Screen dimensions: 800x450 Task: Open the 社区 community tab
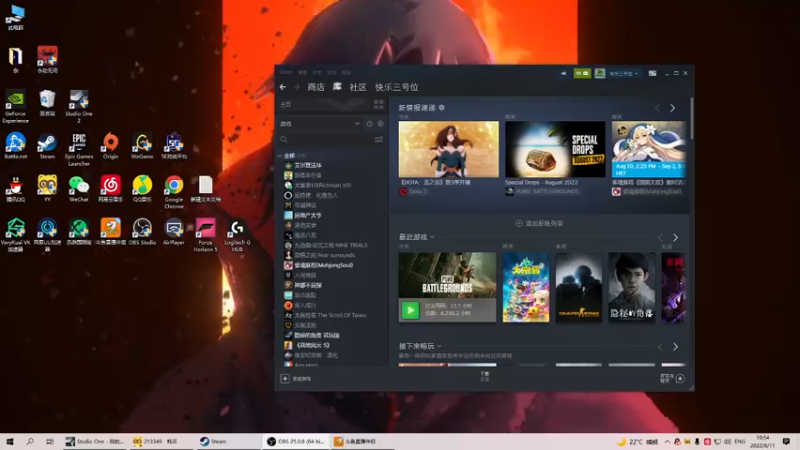[x=358, y=87]
